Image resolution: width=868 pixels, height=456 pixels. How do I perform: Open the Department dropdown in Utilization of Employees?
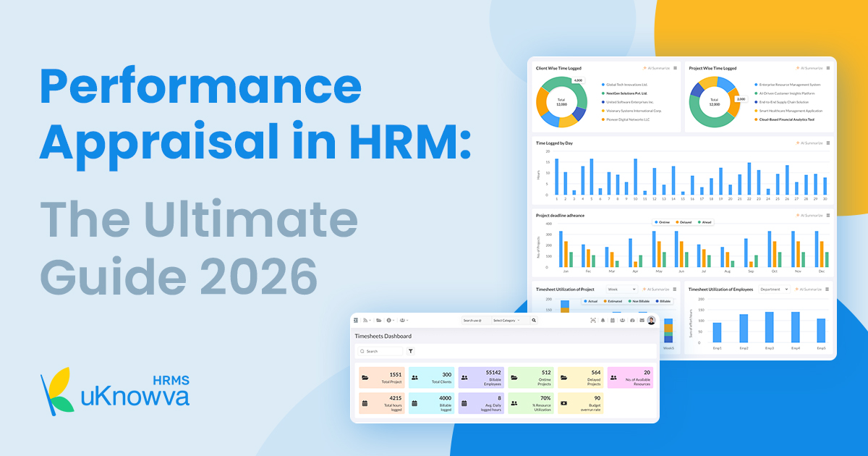773,290
